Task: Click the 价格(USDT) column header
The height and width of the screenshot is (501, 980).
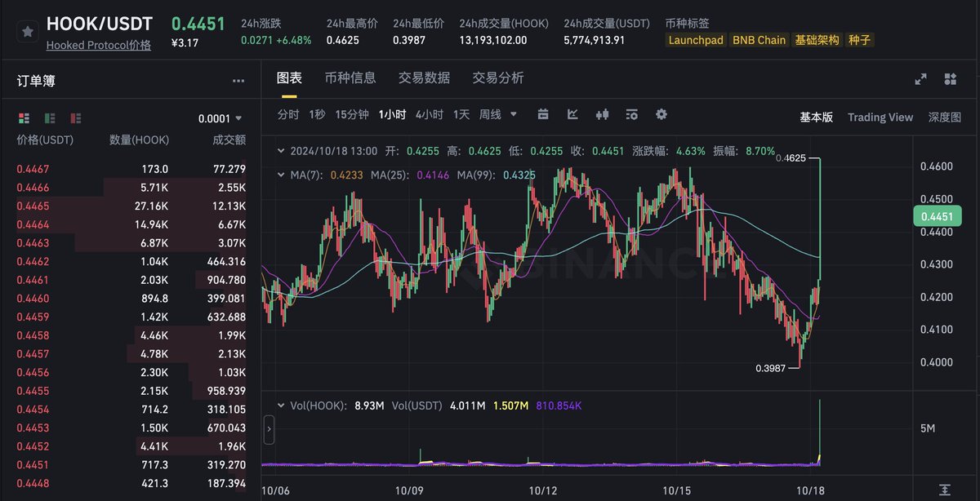Action: [x=45, y=140]
